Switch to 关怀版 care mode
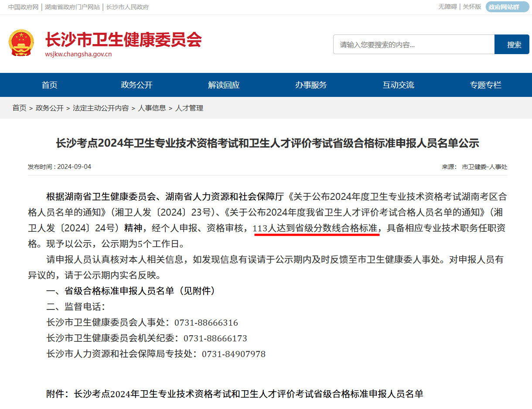532x409 pixels. point(472,7)
